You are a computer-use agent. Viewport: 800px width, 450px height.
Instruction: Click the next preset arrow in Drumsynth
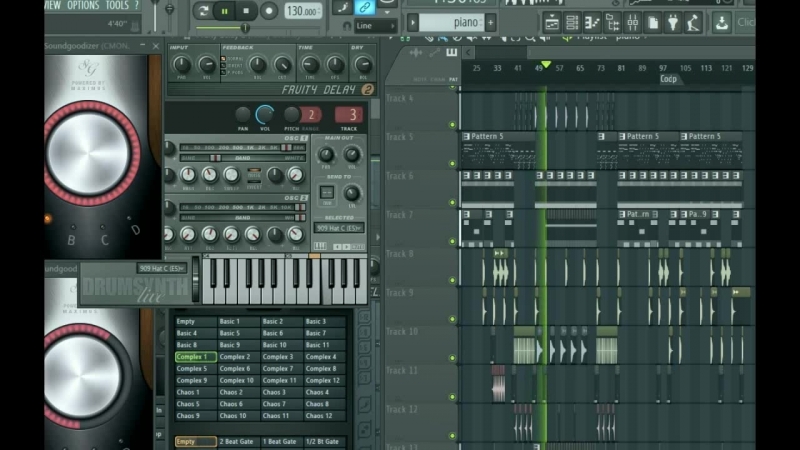click(x=346, y=246)
